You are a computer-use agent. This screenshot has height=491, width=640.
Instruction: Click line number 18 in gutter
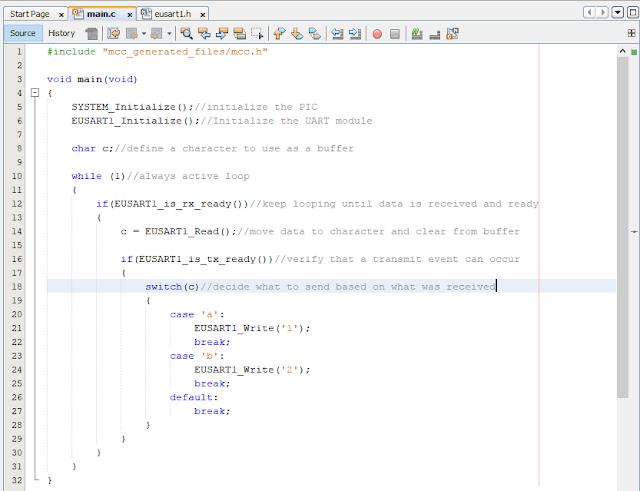[17, 287]
